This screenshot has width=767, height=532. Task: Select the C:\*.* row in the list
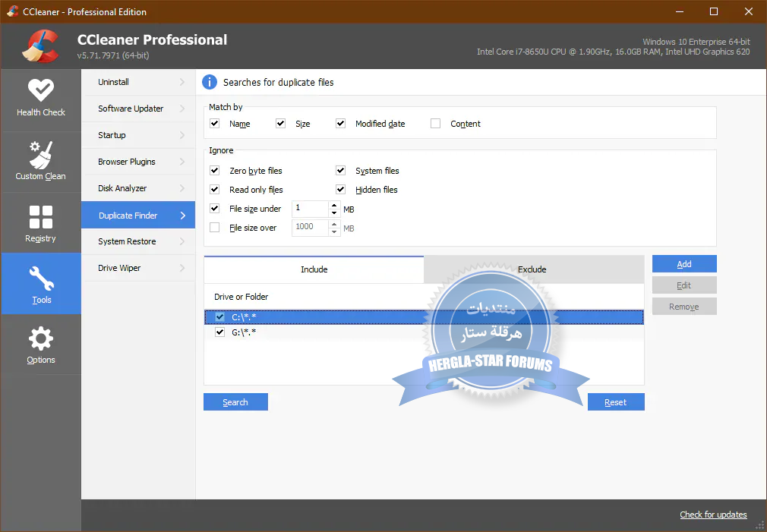(x=424, y=317)
